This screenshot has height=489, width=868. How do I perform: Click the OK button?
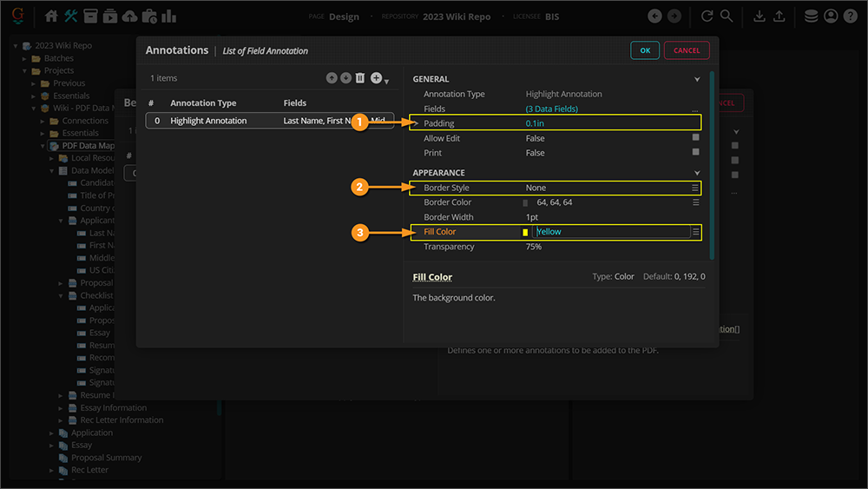point(644,50)
